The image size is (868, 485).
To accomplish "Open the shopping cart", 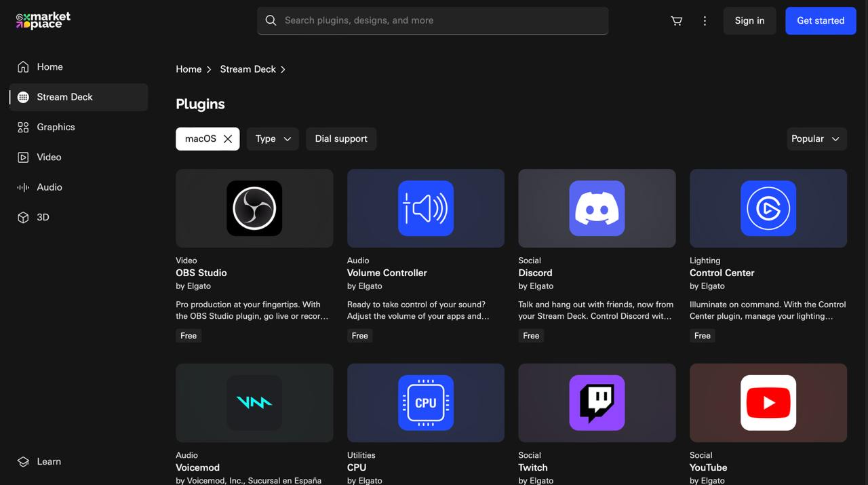I will tap(676, 20).
